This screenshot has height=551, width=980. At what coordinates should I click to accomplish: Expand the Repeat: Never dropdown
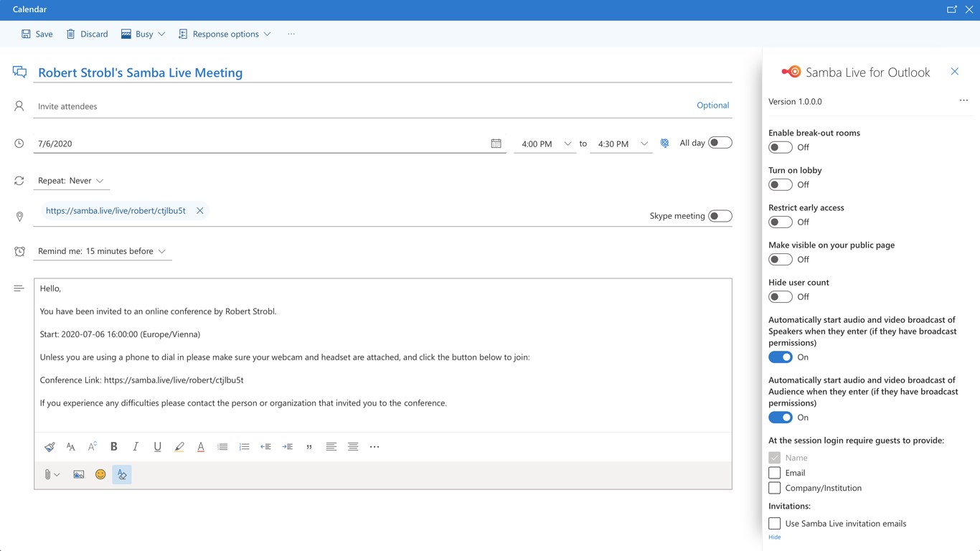pos(72,181)
